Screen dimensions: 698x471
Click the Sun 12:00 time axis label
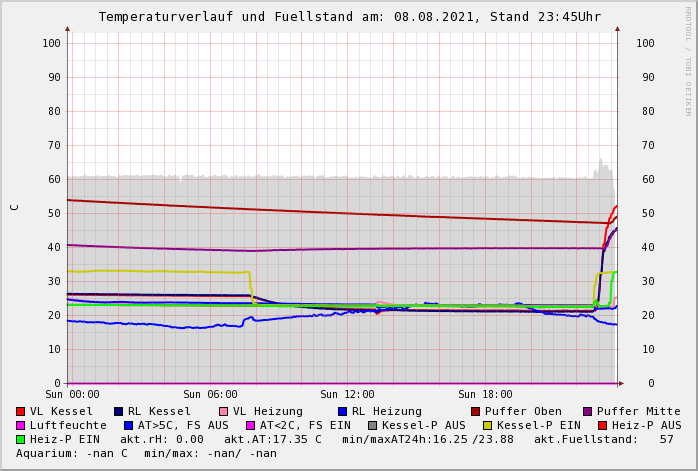(x=347, y=395)
